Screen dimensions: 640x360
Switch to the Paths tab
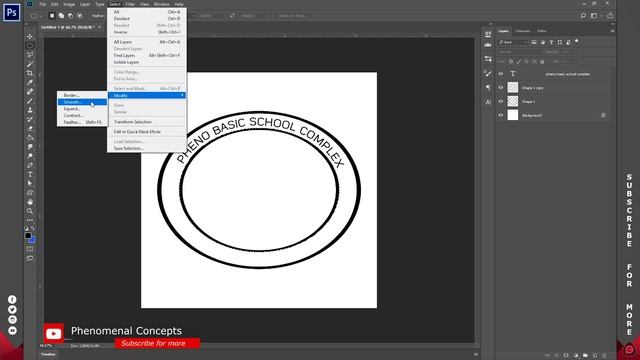[x=542, y=31]
